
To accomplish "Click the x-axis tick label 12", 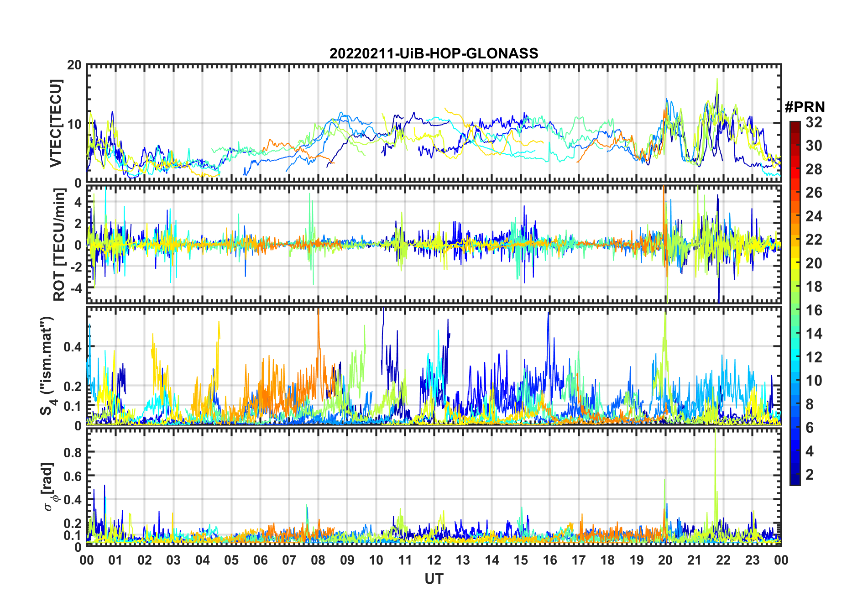I will pos(434,560).
